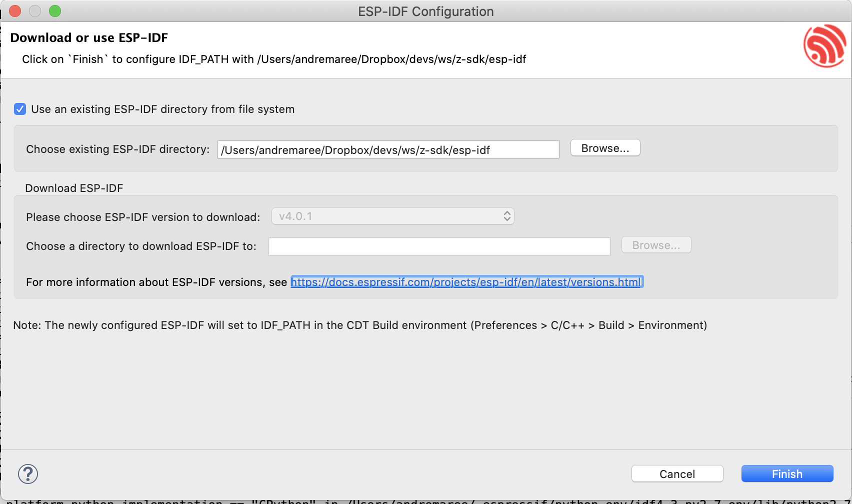Click Finish to configure IDF_PATH
This screenshot has height=504, width=852.
pos(787,473)
